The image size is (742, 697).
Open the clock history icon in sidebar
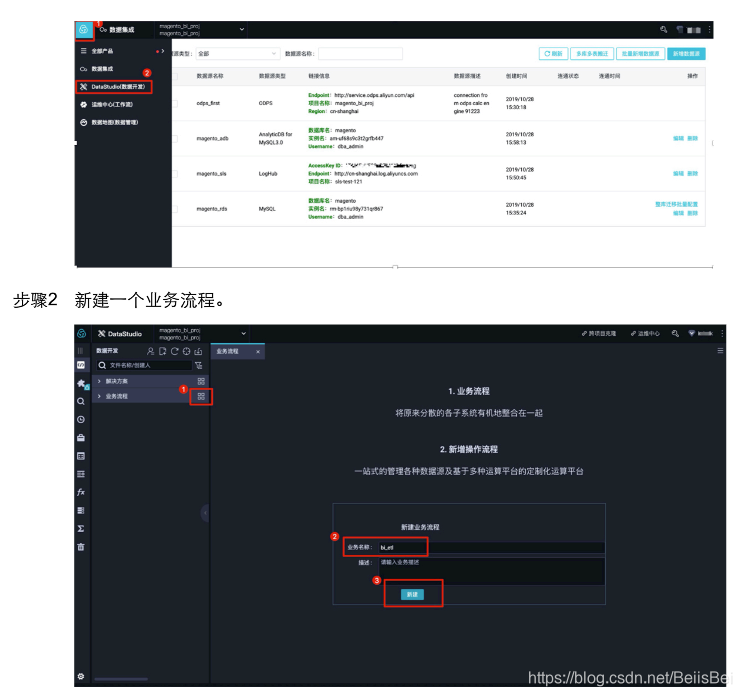81,420
